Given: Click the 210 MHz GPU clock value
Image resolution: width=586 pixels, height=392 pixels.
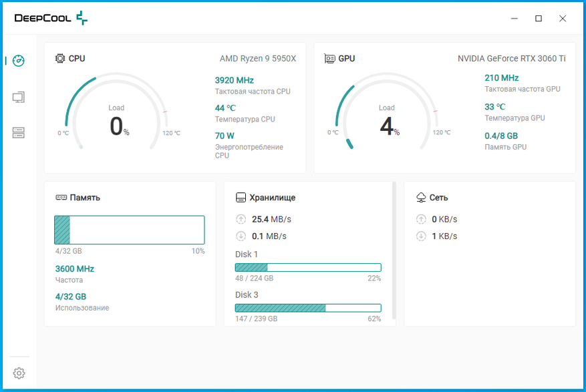Looking at the screenshot, I should pos(502,78).
